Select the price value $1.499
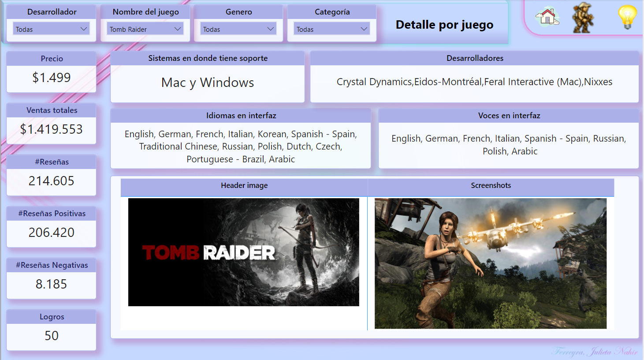Image resolution: width=644 pixels, height=360 pixels. click(52, 78)
